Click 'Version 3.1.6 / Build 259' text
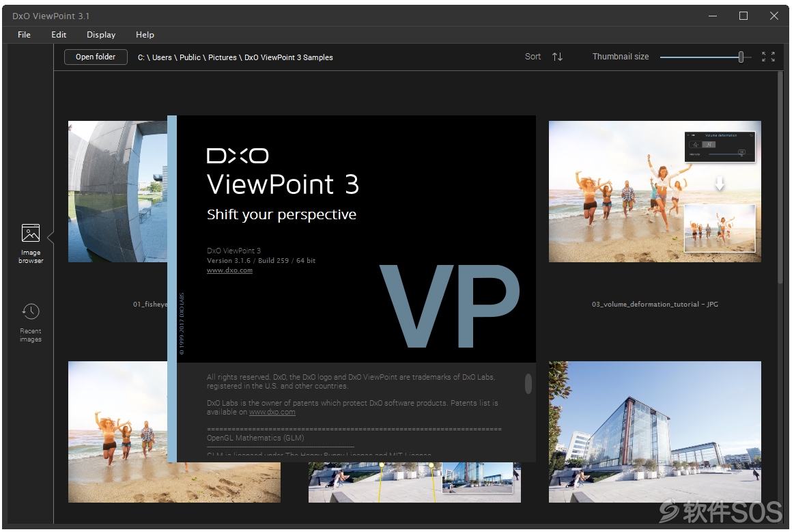The width and height of the screenshot is (794, 532). 248,260
